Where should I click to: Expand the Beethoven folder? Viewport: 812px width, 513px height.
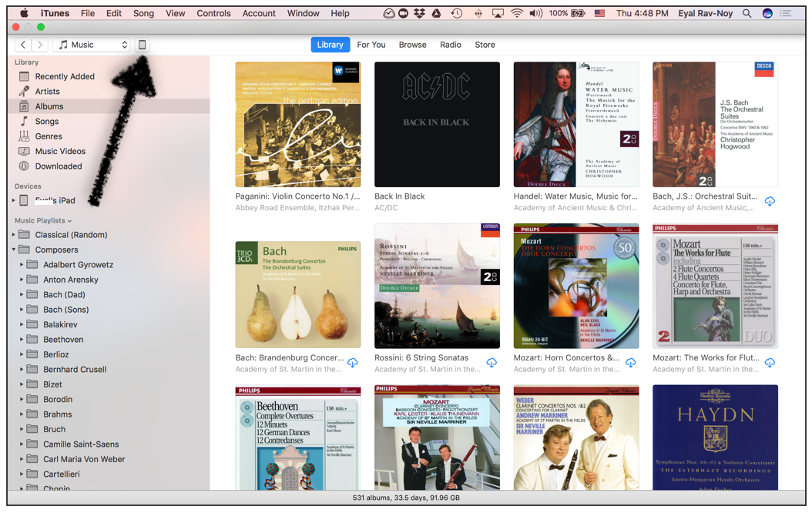(22, 340)
